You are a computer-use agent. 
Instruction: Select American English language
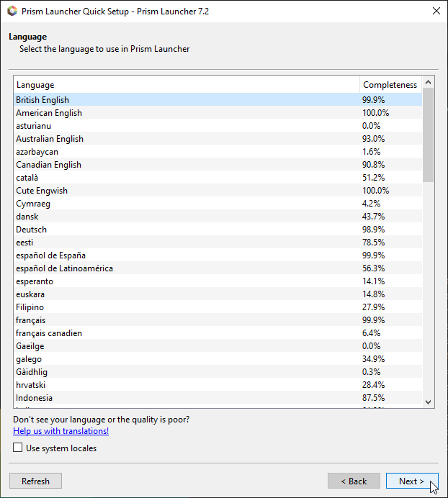[x=49, y=113]
